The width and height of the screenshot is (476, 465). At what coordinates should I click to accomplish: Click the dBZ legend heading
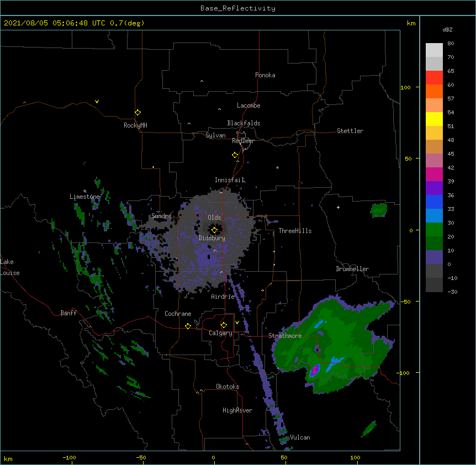pyautogui.click(x=447, y=29)
